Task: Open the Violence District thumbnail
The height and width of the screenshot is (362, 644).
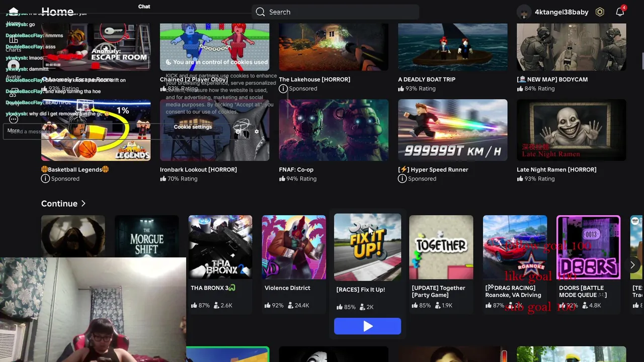Action: (x=294, y=247)
